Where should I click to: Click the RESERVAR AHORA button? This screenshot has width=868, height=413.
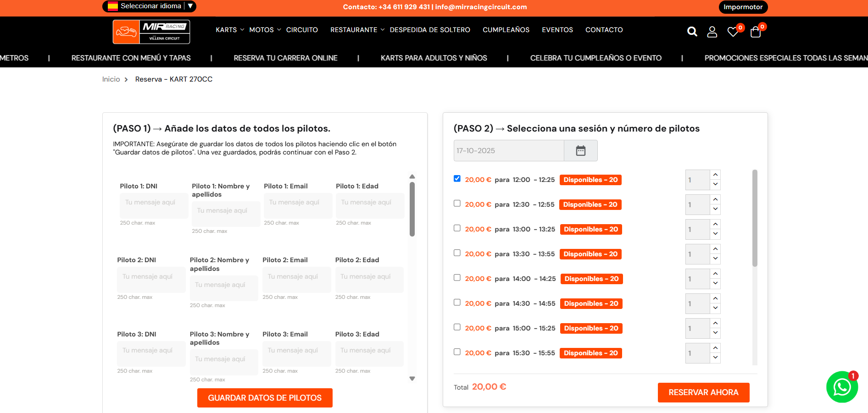(703, 392)
